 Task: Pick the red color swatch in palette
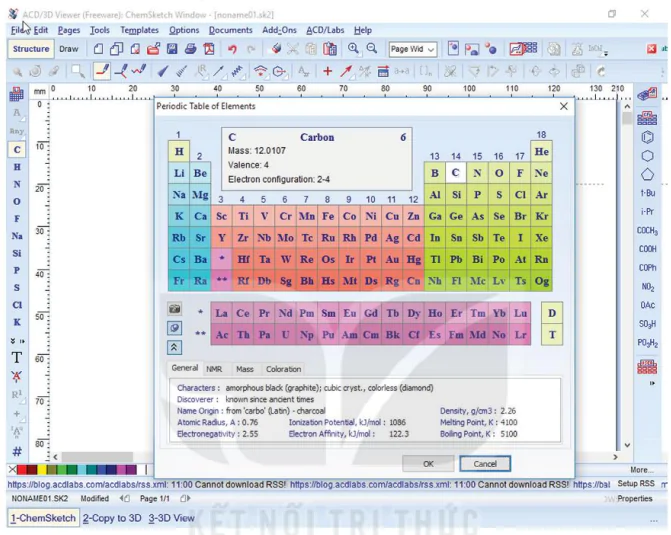point(22,470)
